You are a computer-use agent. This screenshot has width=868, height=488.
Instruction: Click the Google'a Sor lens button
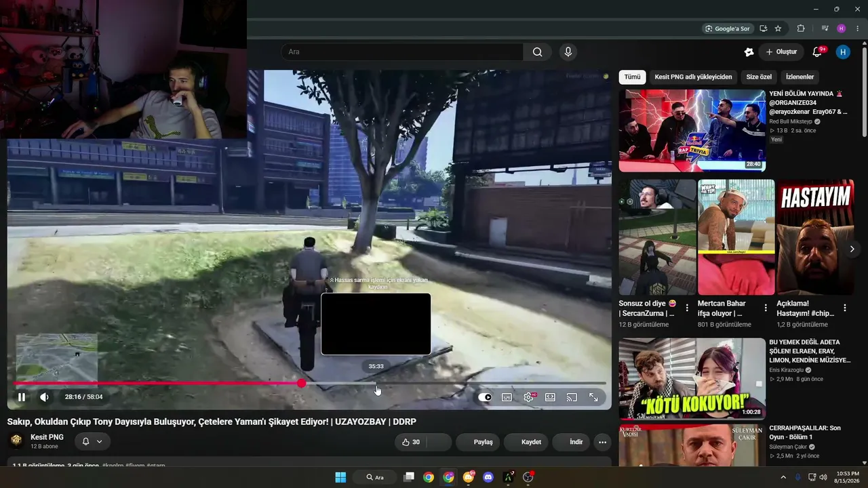[727, 28]
